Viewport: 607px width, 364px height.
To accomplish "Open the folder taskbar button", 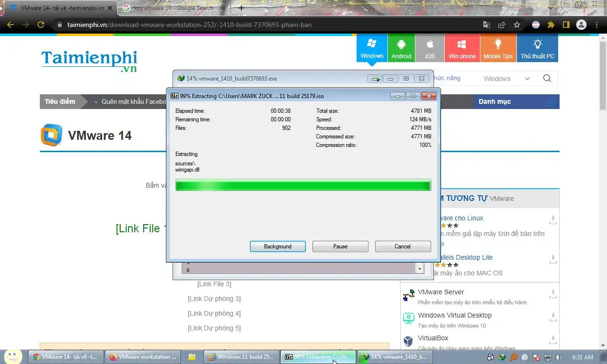I will pyautogui.click(x=192, y=357).
